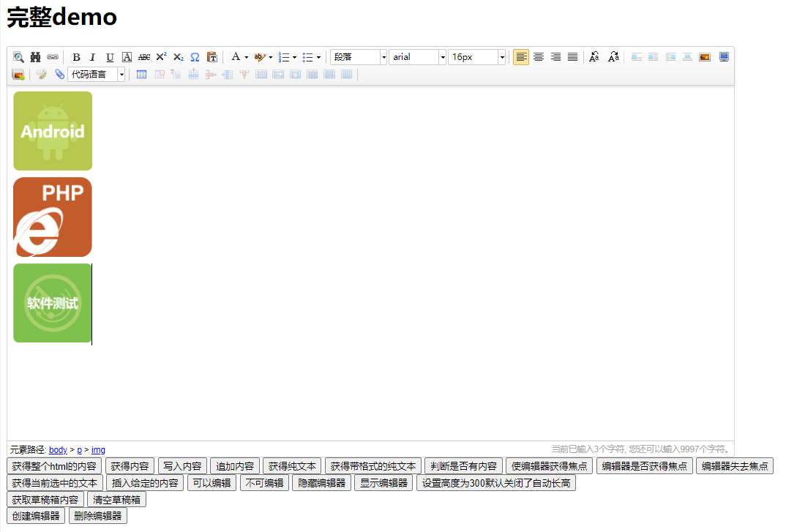Click the 设置高度为300默认关闭了自动长高 button
Screen dimensions: 786x532
pyautogui.click(x=496, y=484)
